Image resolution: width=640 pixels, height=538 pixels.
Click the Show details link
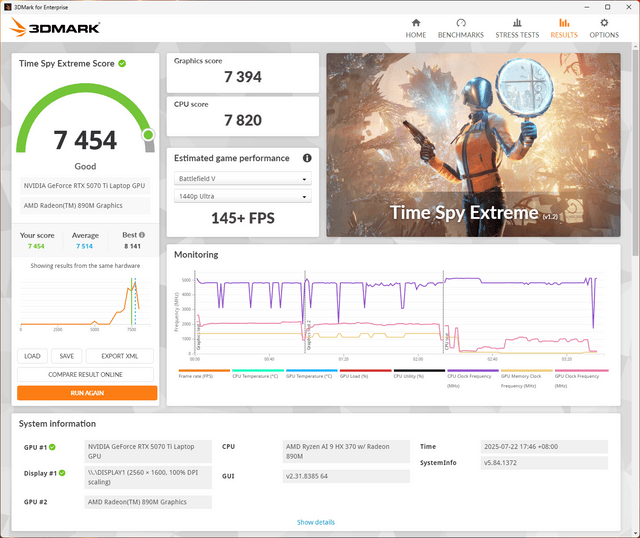point(316,522)
